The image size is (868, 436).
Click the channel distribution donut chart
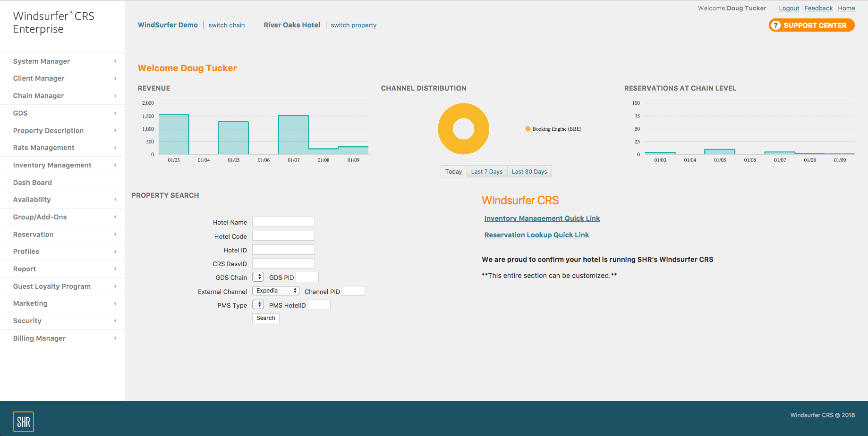(x=463, y=129)
